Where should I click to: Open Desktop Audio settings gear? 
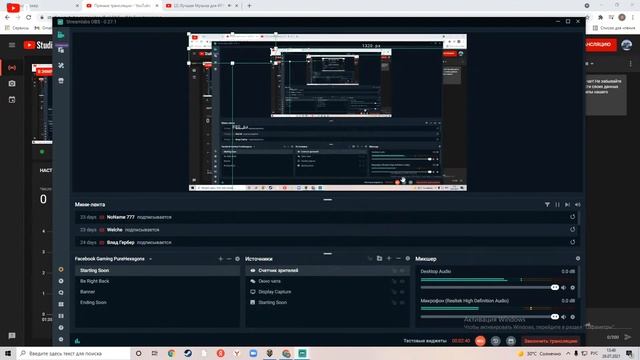click(573, 288)
